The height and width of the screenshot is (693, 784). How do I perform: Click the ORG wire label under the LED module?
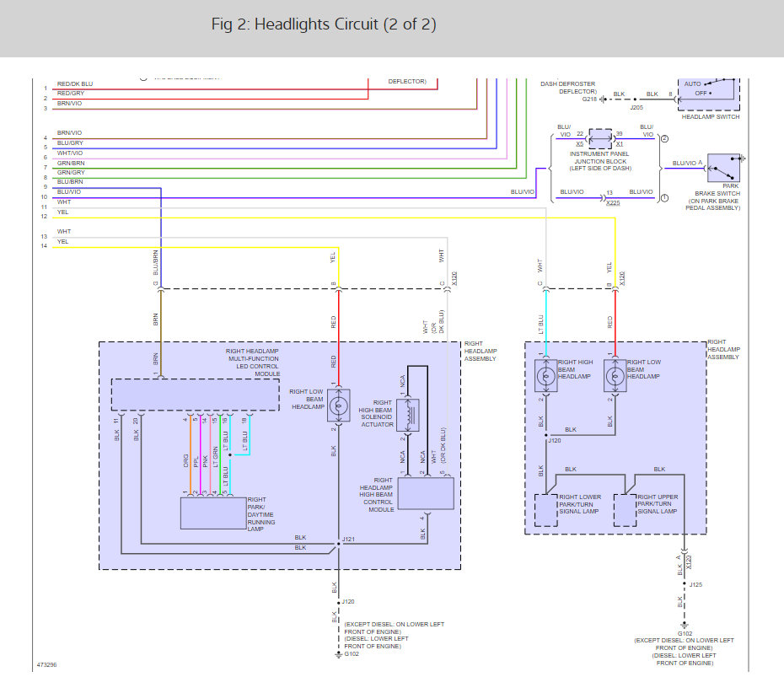[186, 461]
